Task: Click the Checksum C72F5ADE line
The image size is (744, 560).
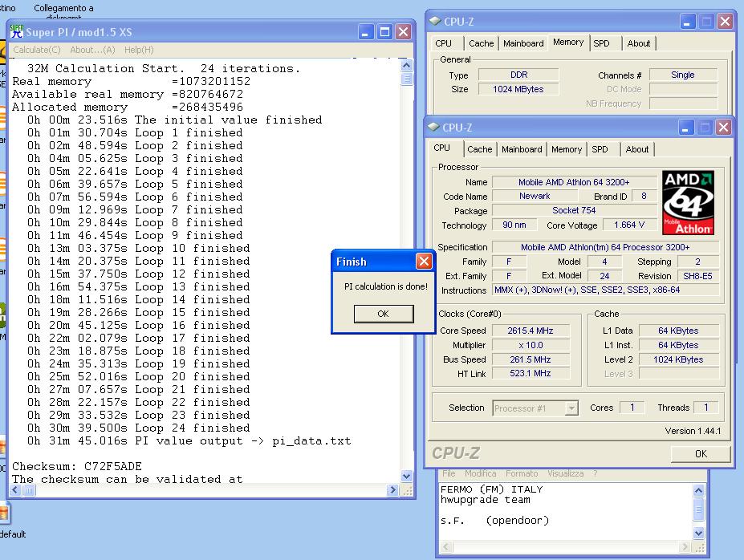Action: click(77, 466)
